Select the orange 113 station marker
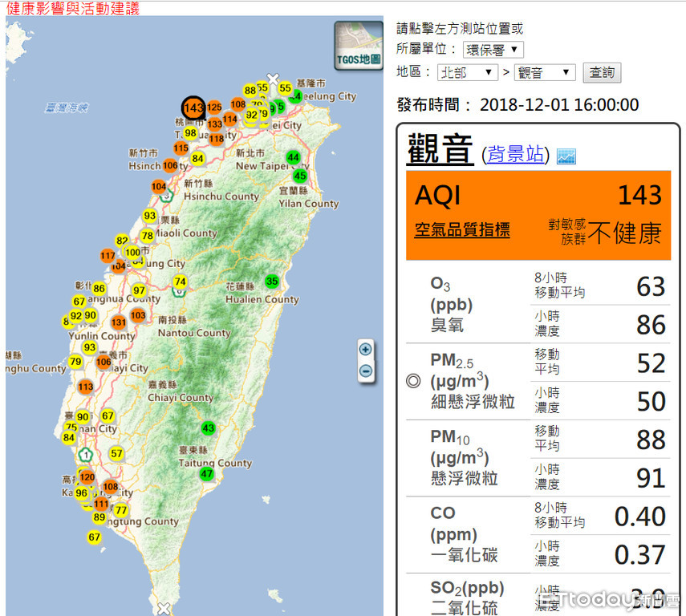This screenshot has width=686, height=616. pos(87,387)
